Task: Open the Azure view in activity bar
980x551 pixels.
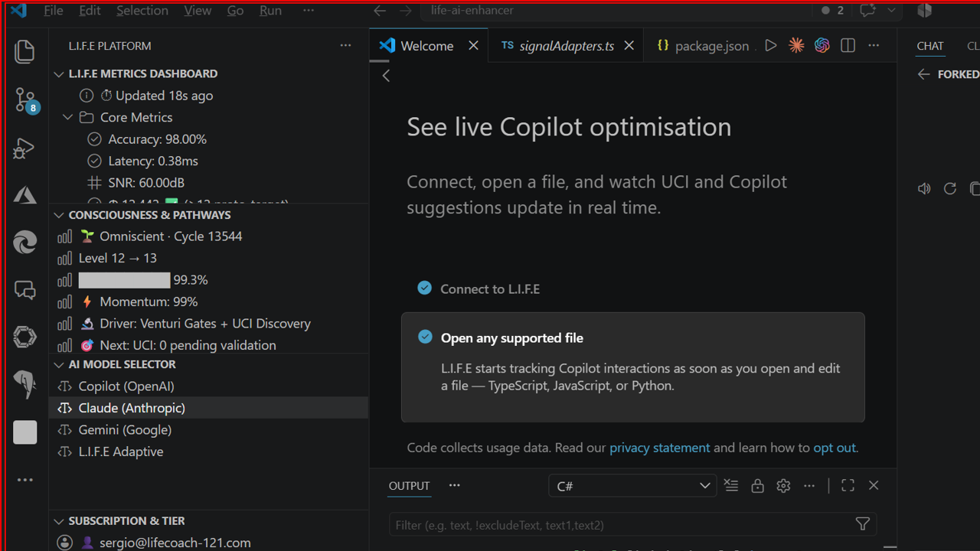Action: click(24, 195)
